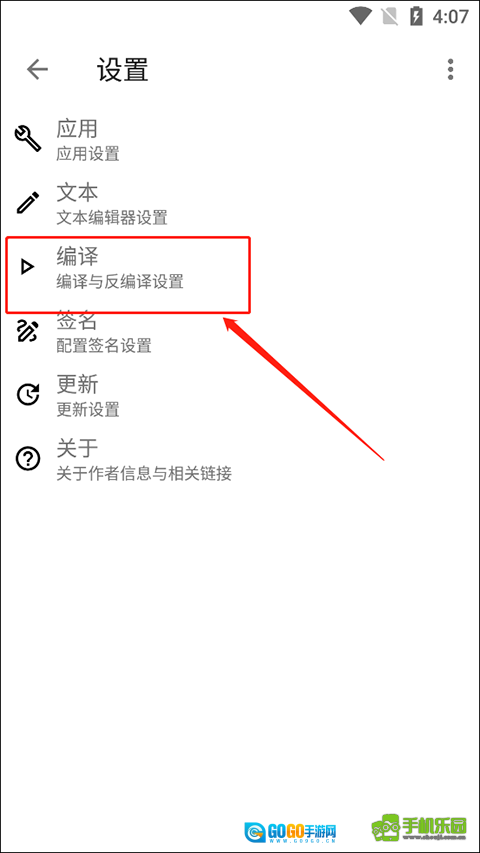Tap the Wi-Fi status bar icon
This screenshot has width=480, height=853.
click(360, 16)
